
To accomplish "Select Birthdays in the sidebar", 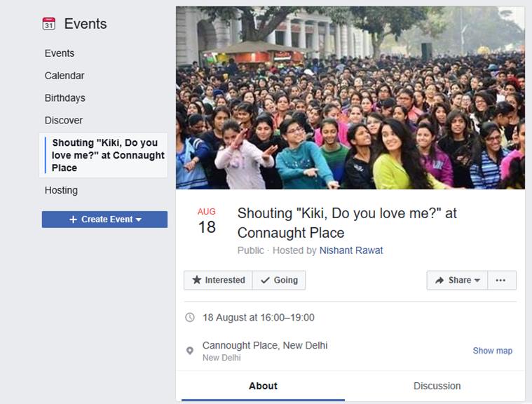I will tap(65, 98).
